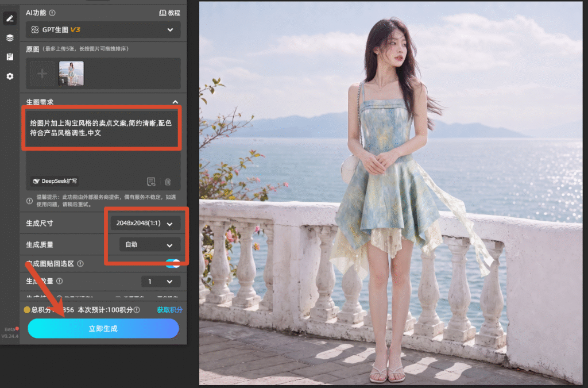Click the DeepSeek扩写 button

(55, 181)
